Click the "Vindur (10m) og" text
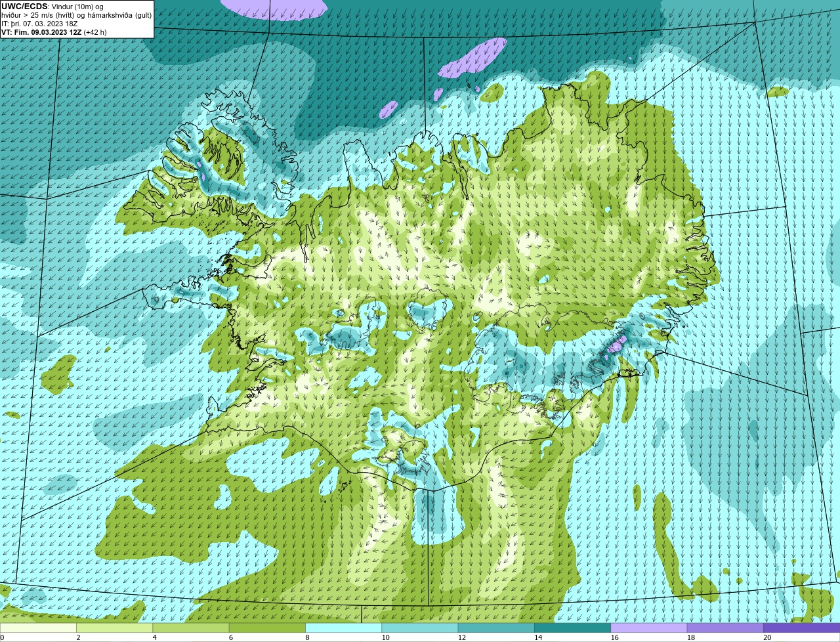This screenshot has height=642, width=840. 77,7
